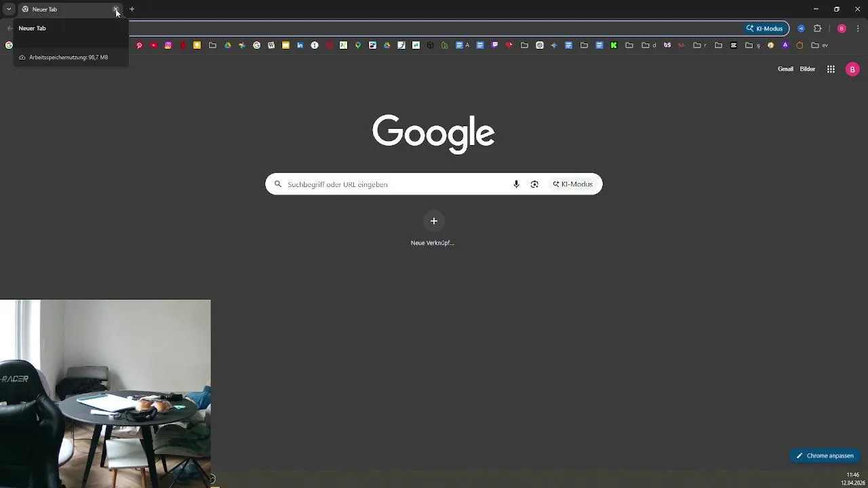The width and height of the screenshot is (868, 488).
Task: Open the Docs bookmark labeled A
Action: (x=463, y=45)
